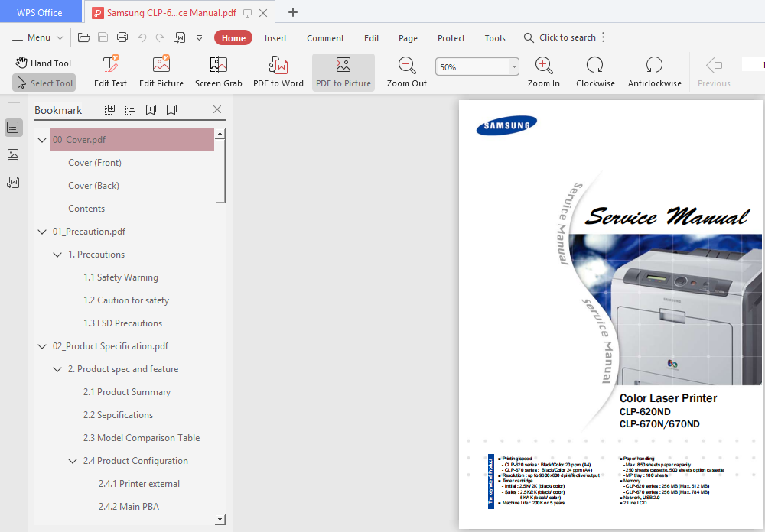Viewport: 765px width, 532px height.
Task: Rotate page Clockwise
Action: [x=595, y=72]
